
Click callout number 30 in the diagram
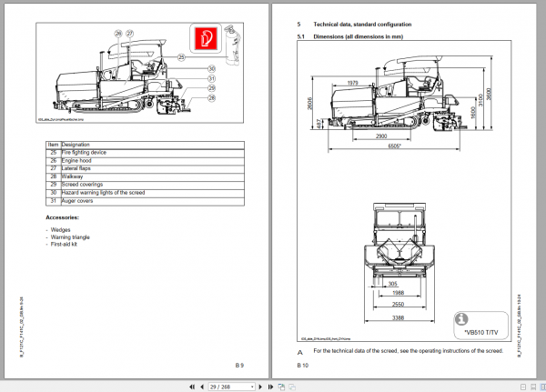211,68
